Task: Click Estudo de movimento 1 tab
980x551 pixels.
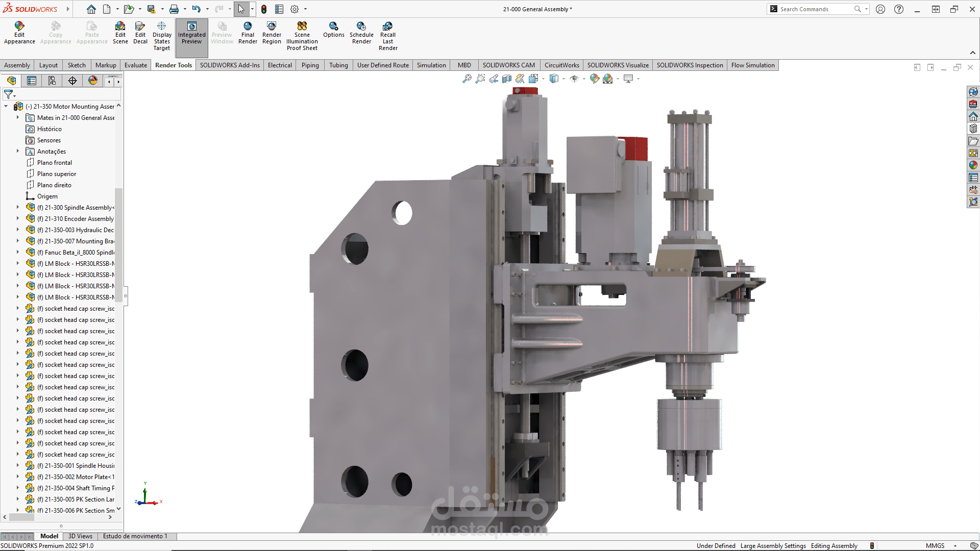Action: pyautogui.click(x=135, y=536)
